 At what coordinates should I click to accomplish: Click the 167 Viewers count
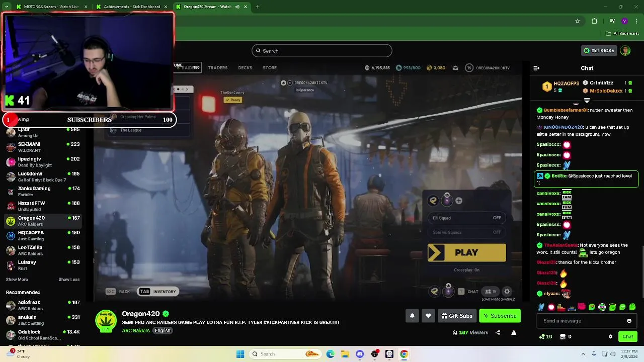(x=470, y=332)
